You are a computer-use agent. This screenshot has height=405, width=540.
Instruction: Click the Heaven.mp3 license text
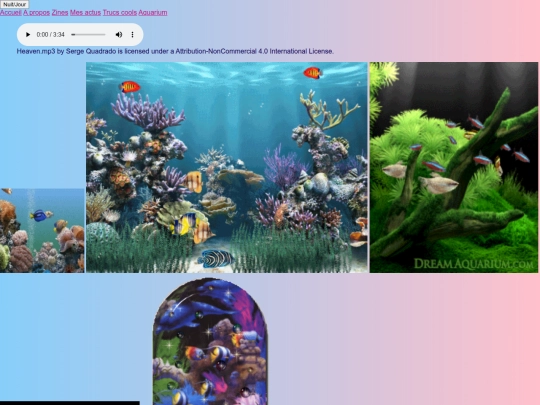pyautogui.click(x=175, y=51)
